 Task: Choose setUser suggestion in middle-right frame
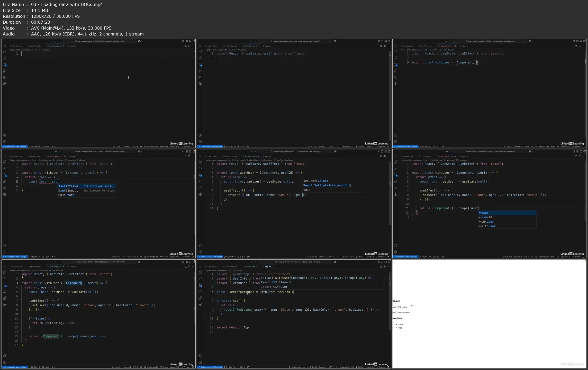point(507,222)
